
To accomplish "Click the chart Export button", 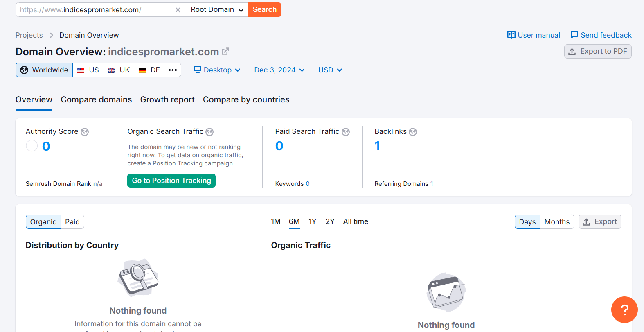I will 600,221.
